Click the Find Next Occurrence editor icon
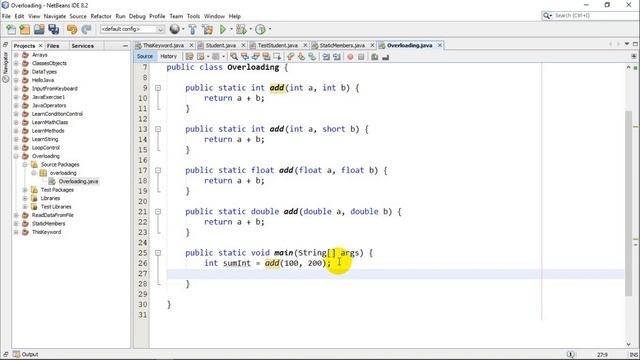Screen dimensions: 640x360 pyautogui.click(x=256, y=57)
